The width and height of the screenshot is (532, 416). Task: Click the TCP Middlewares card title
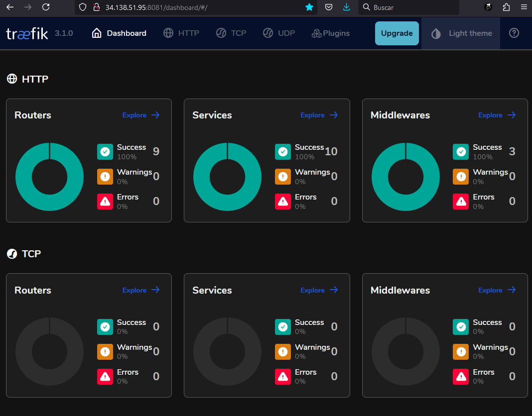click(x=400, y=290)
